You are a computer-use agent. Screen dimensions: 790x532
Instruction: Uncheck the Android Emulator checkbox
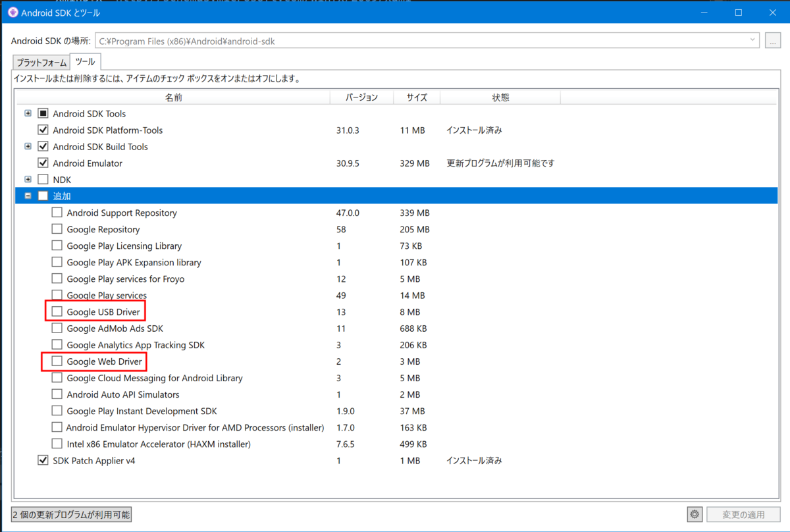click(x=43, y=163)
